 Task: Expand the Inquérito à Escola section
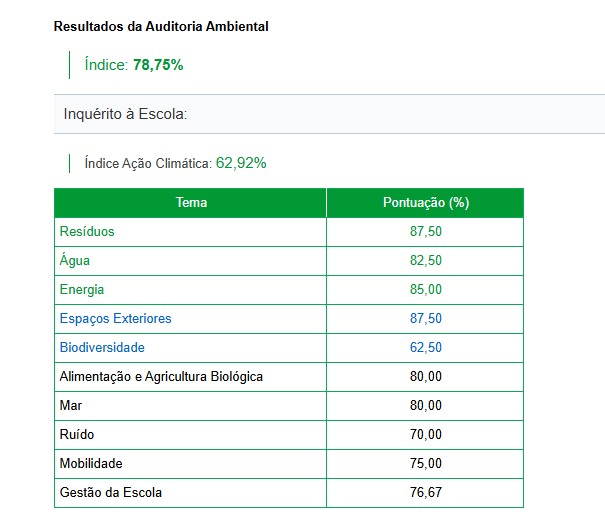point(125,114)
